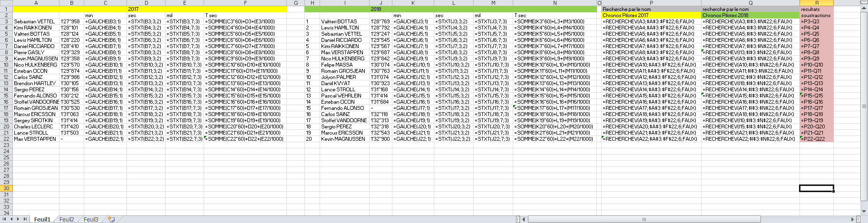Select formula =STXT(B3;3;2)
This screenshot has height=223, width=868.
(x=146, y=21)
